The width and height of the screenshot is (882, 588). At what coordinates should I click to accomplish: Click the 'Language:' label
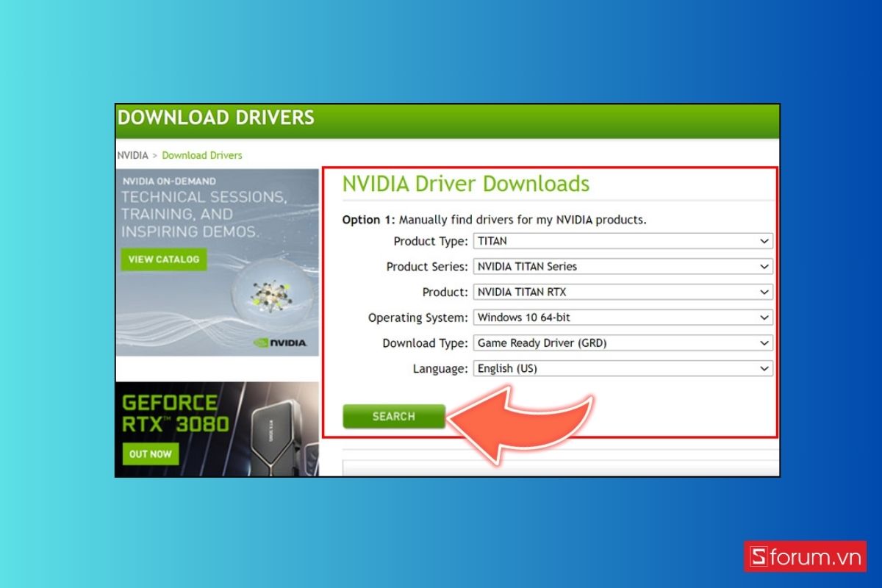440,369
